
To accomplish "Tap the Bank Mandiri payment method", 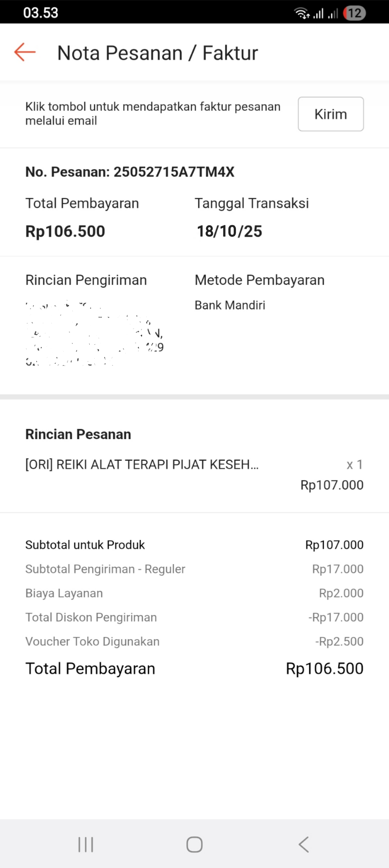I will click(x=230, y=305).
